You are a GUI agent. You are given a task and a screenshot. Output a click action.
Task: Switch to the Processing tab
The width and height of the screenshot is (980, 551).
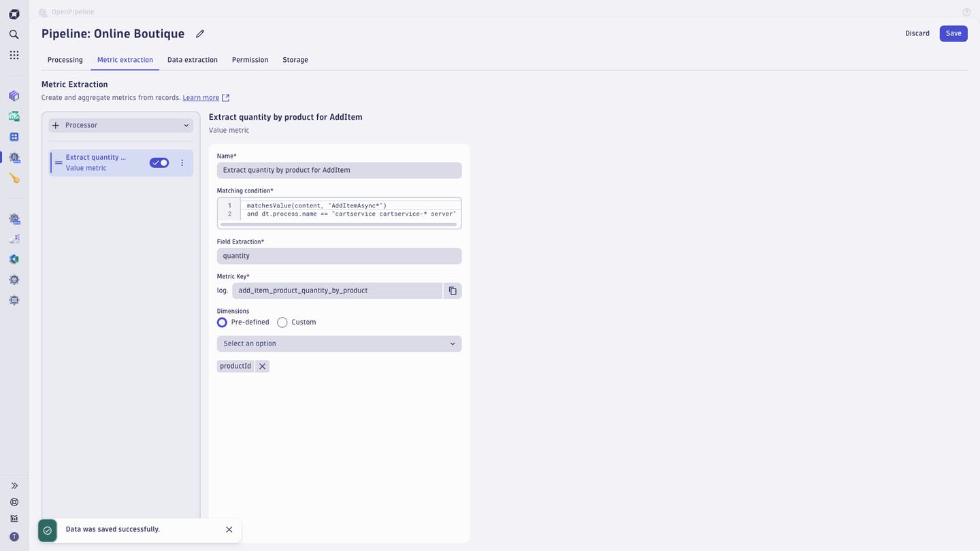(65, 60)
